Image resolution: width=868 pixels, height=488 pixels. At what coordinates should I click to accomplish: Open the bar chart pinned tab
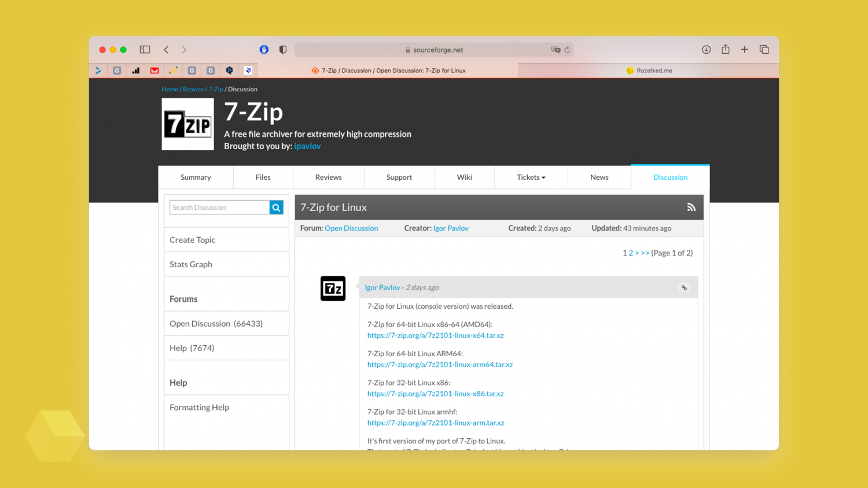(136, 71)
